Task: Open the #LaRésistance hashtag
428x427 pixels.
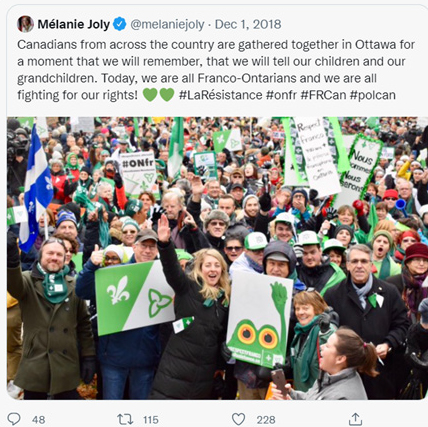Action: (221, 95)
